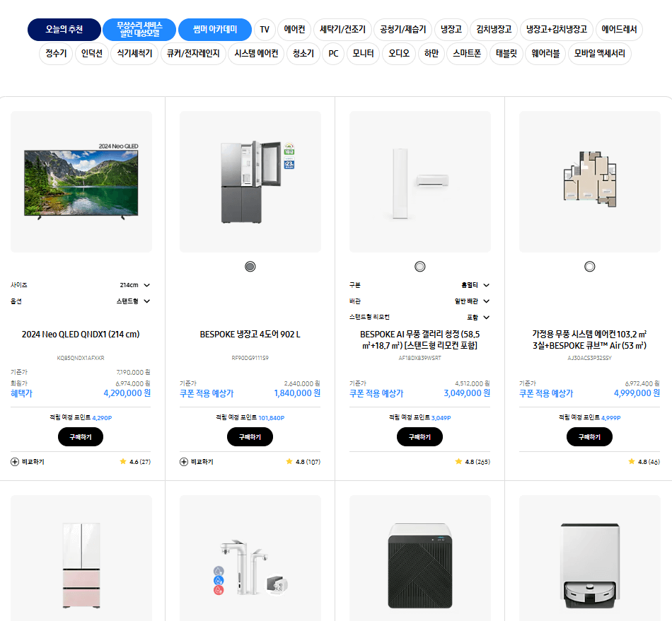Select the 웨어러블 category
The height and width of the screenshot is (621, 672).
point(545,54)
